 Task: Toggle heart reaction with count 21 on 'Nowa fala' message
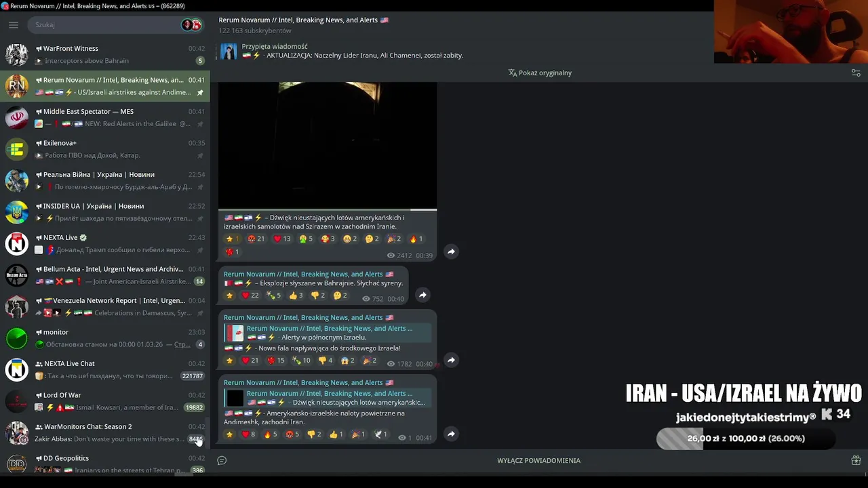[250, 361]
